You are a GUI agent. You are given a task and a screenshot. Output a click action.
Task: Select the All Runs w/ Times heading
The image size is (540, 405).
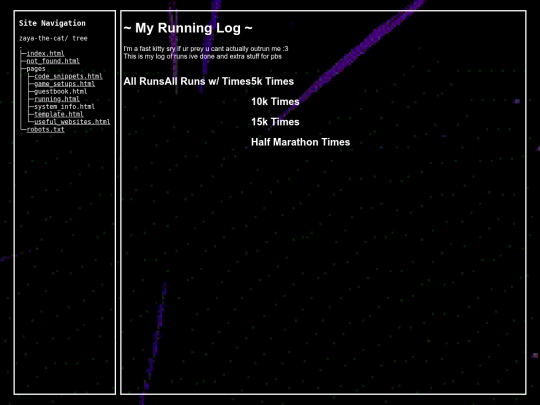208,81
